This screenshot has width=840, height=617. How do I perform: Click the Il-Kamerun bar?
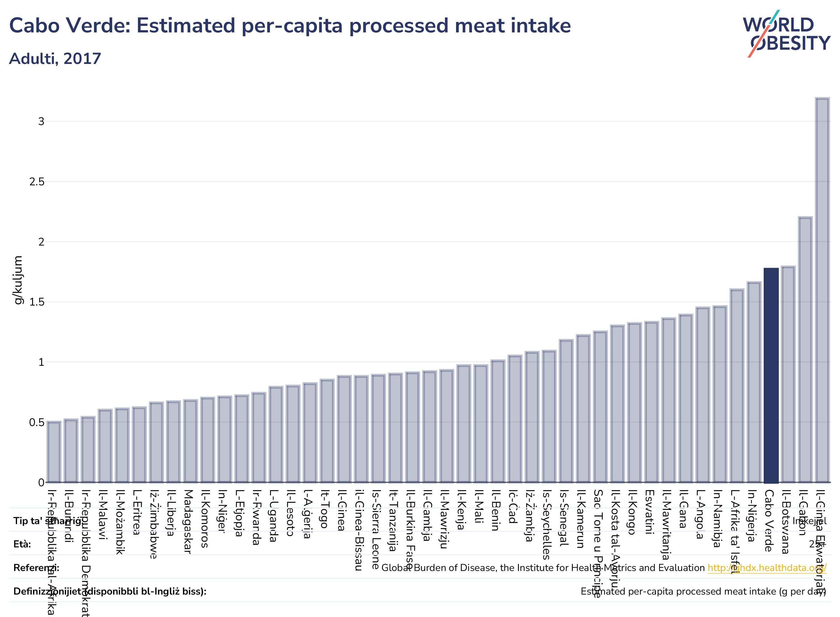point(583,409)
